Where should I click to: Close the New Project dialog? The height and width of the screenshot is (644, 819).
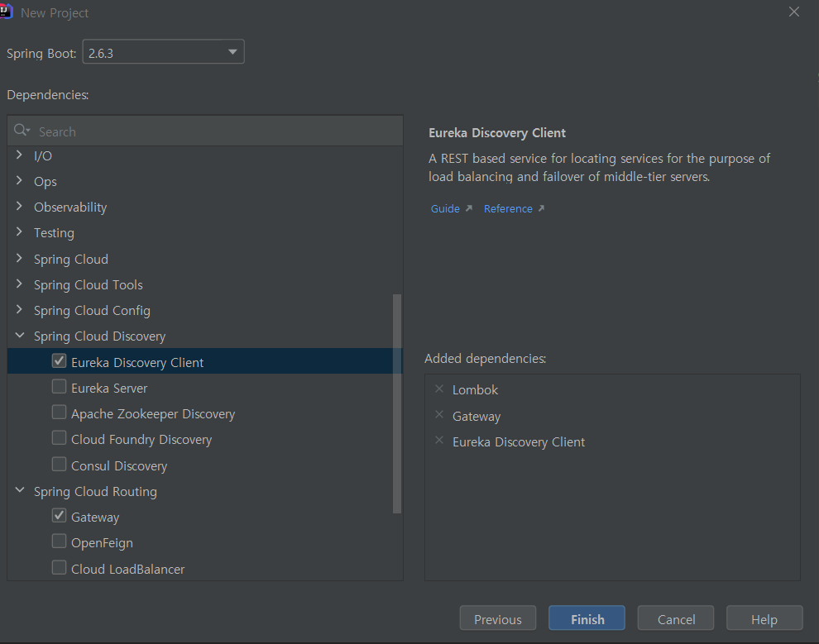pyautogui.click(x=794, y=12)
